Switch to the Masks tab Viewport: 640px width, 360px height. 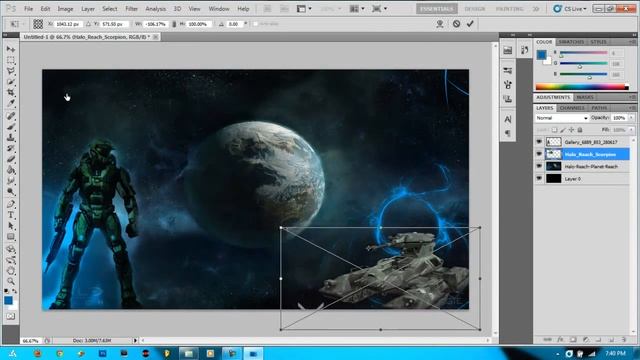585,97
